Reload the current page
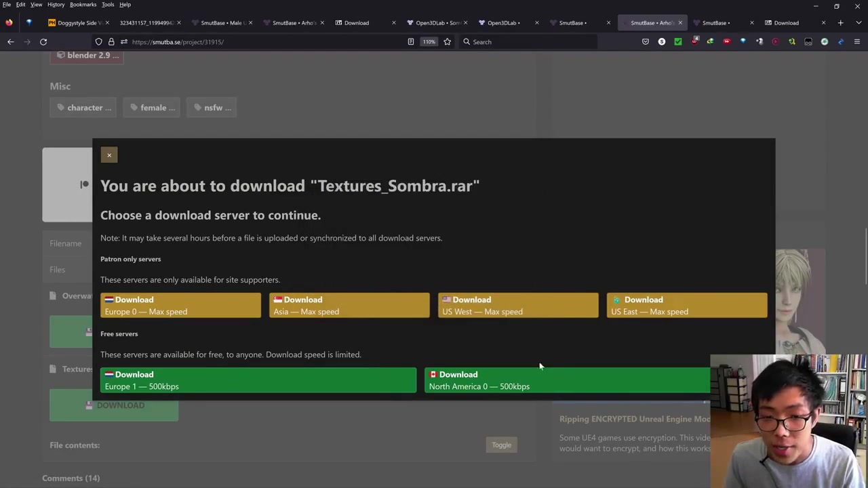 (x=43, y=42)
